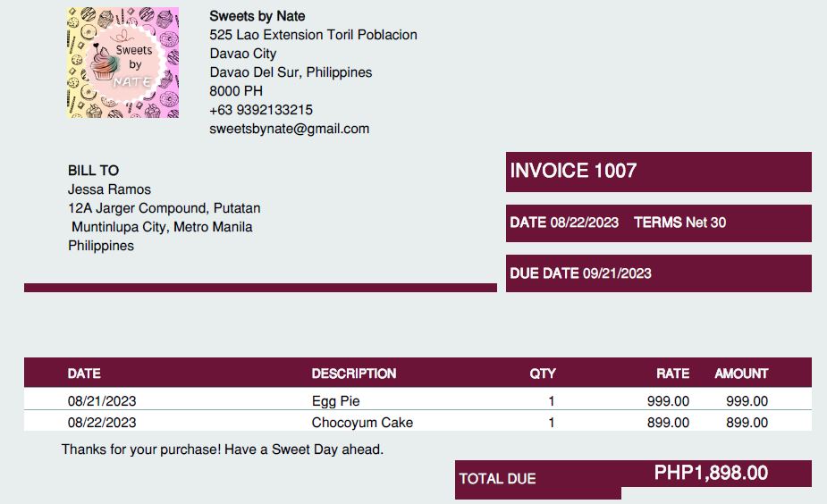Select the Sweets by Nate company name heading
This screenshot has height=504, width=827.
[x=257, y=16]
